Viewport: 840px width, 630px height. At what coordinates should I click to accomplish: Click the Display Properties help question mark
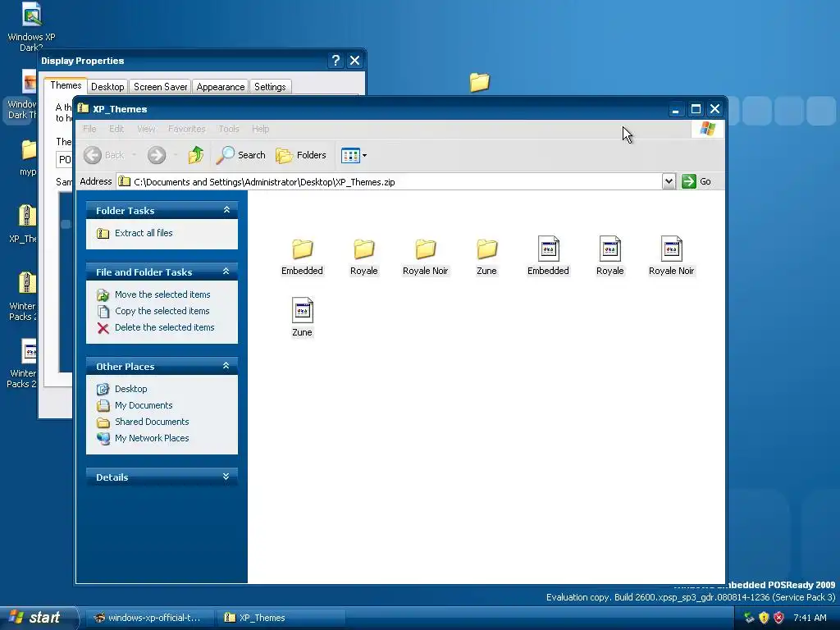[x=336, y=61]
